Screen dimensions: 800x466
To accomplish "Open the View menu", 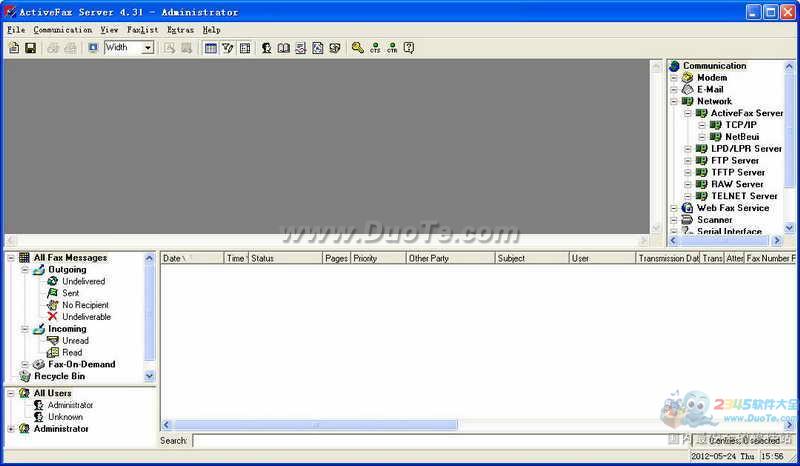I will [109, 30].
